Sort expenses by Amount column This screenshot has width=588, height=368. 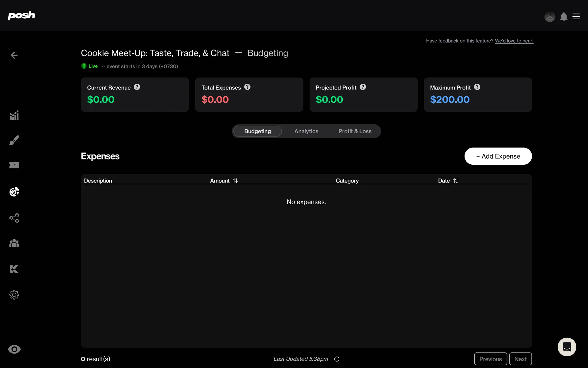coord(235,181)
